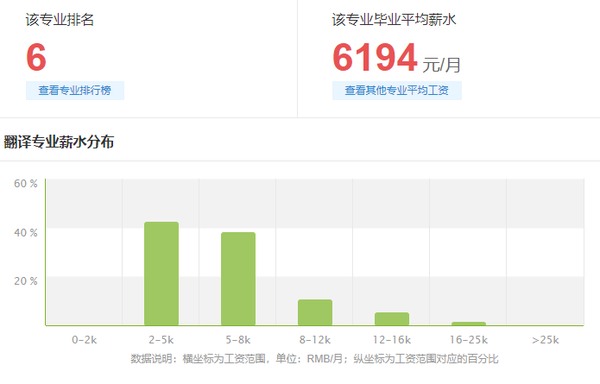This screenshot has height=384, width=600.
Task: Open the 查看其他专业平均工资 link
Action: (x=397, y=90)
